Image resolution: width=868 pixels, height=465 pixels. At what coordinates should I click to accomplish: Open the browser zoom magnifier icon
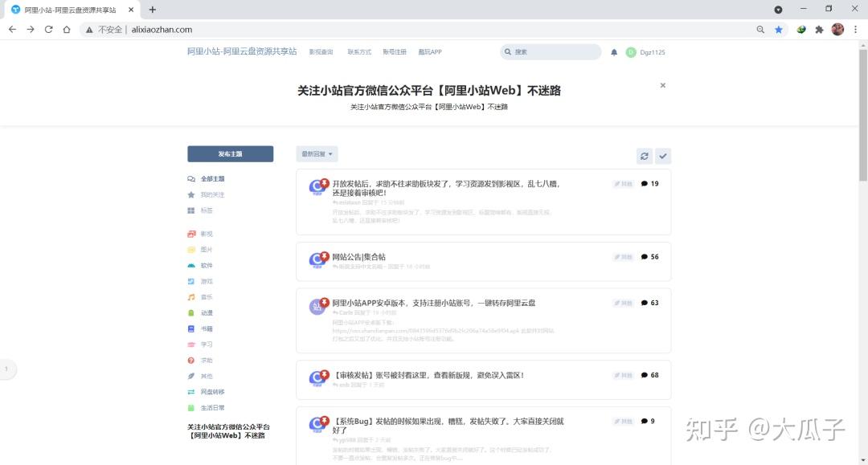pos(760,29)
